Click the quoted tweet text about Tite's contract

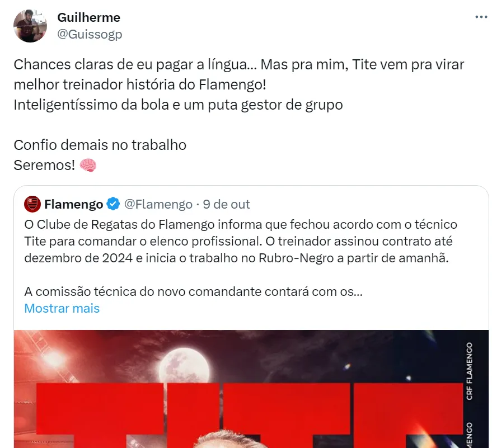[x=241, y=241]
